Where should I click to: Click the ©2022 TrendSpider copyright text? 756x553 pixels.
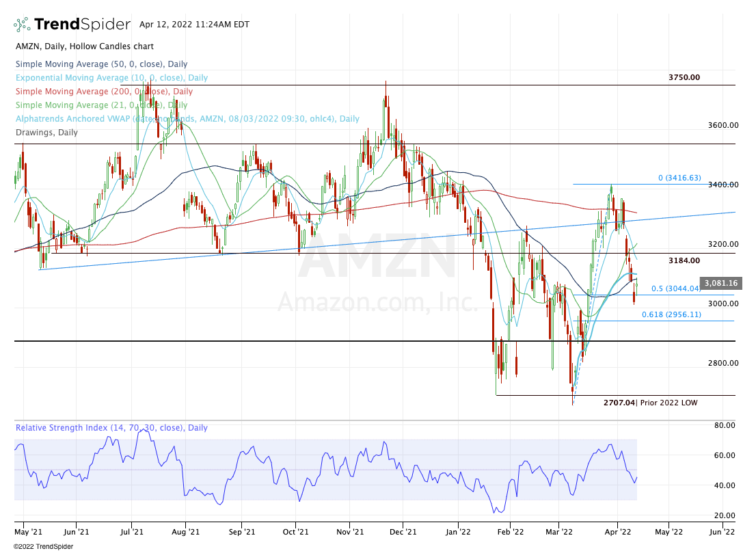coord(43,547)
